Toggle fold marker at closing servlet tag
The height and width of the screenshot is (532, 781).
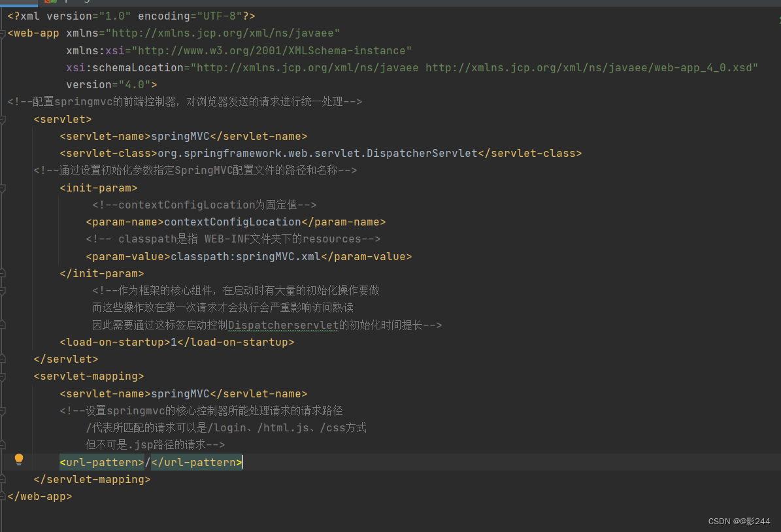click(x=3, y=359)
